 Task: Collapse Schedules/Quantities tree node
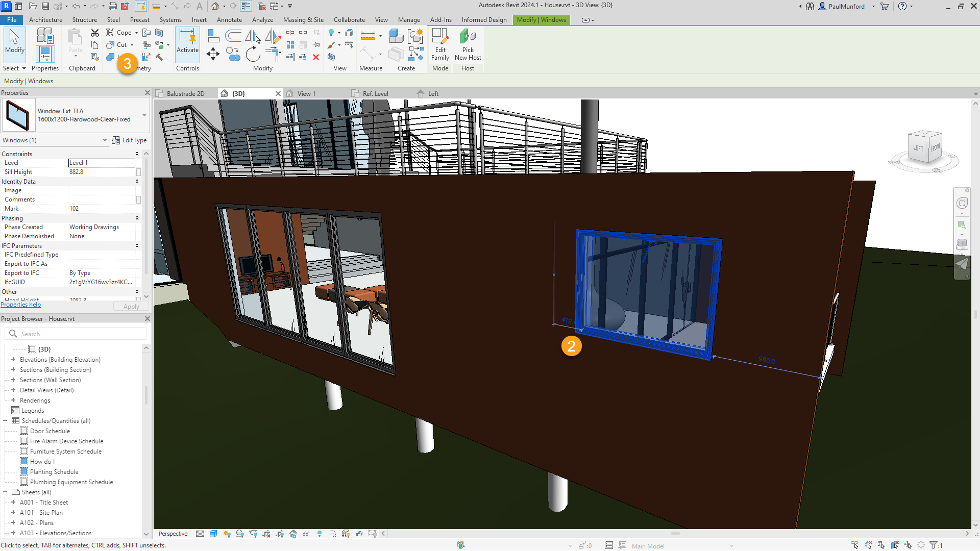6,421
